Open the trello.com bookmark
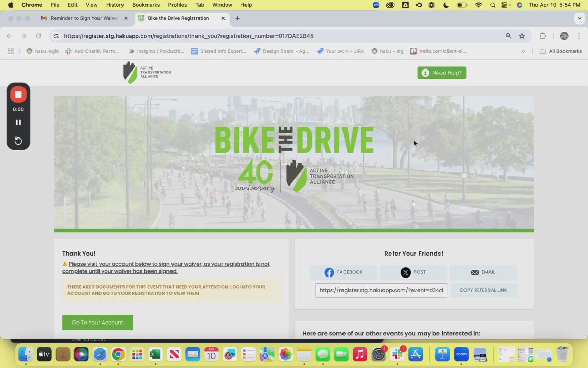 click(438, 51)
